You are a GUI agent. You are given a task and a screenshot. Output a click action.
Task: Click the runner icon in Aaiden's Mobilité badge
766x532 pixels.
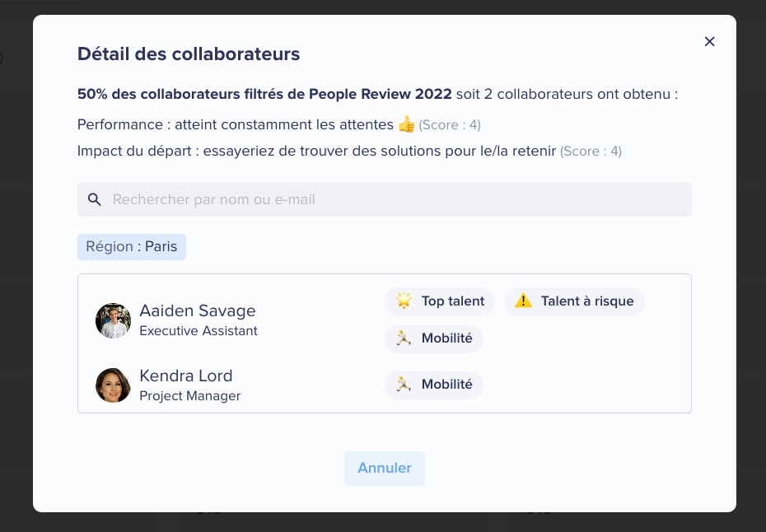point(404,338)
